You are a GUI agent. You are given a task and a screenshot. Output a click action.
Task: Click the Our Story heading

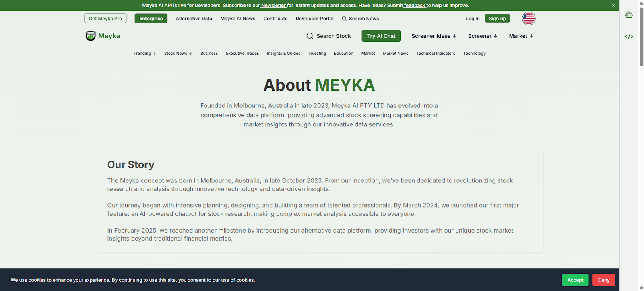[x=131, y=165]
